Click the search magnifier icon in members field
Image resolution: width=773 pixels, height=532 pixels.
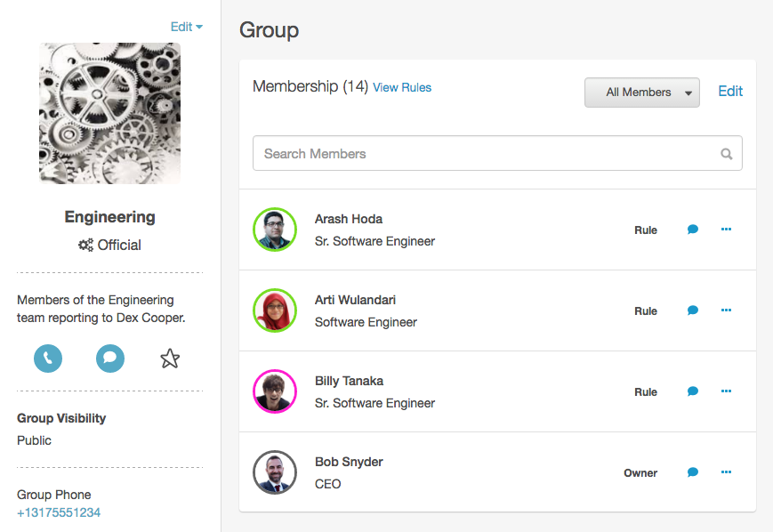pos(727,154)
